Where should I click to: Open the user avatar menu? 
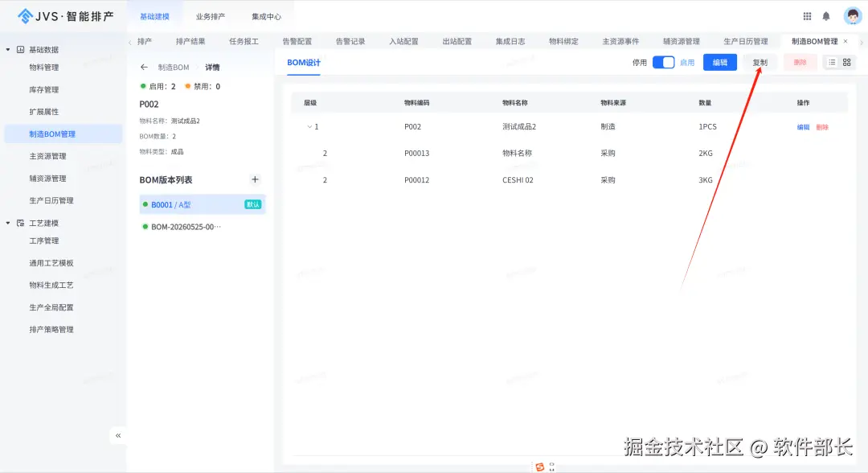coord(852,16)
